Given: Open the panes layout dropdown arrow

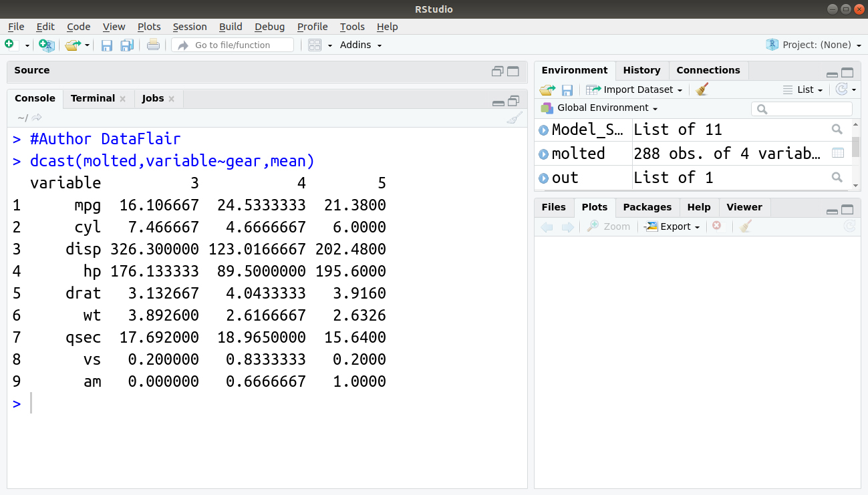Looking at the screenshot, I should click(x=330, y=45).
